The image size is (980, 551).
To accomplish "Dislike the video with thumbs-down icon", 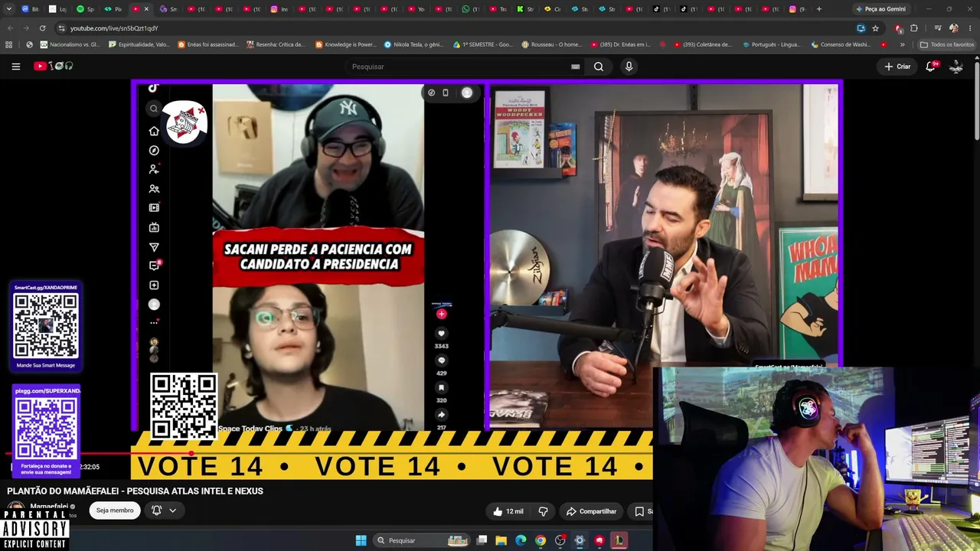I will coord(544,511).
